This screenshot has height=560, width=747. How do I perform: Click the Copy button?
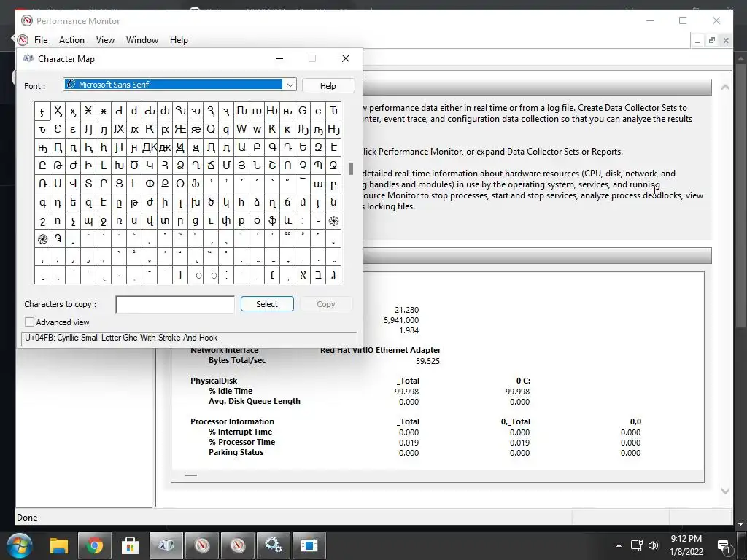[326, 304]
